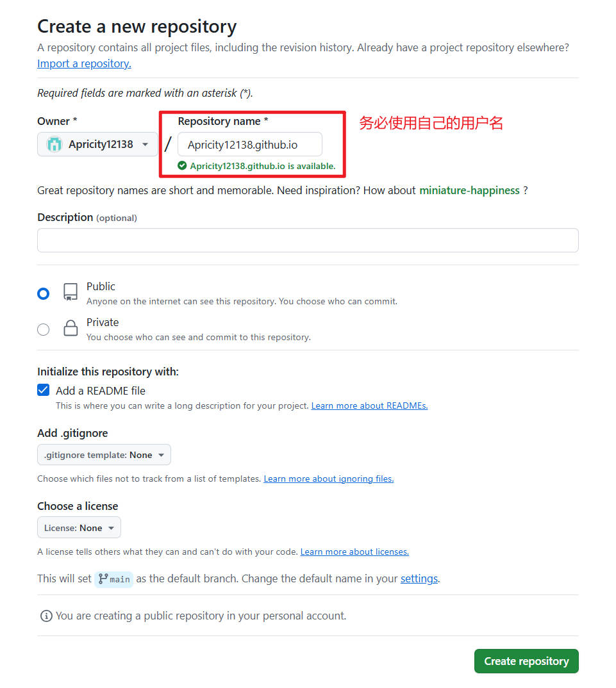Open the Import a repository link
The image size is (616, 688).
tap(83, 63)
